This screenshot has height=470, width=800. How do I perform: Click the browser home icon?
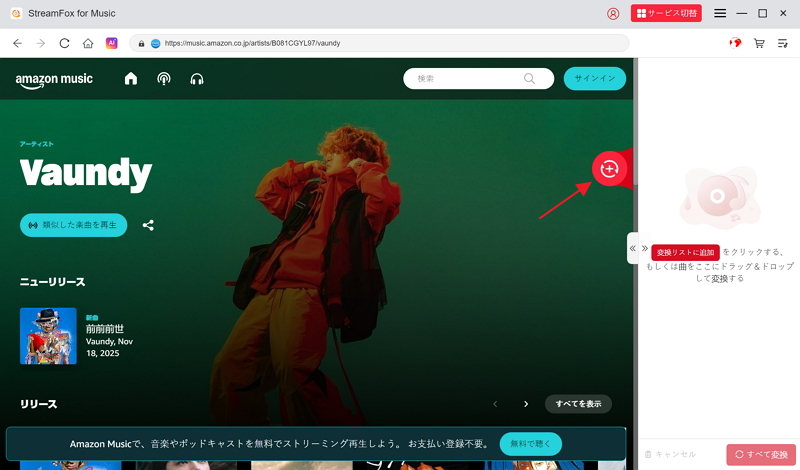pos(88,43)
